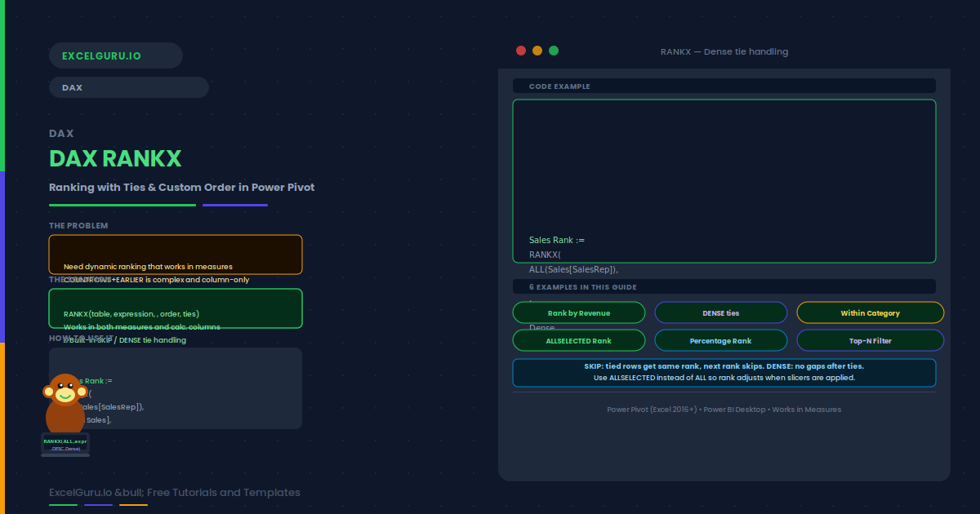This screenshot has height=514, width=980.
Task: Open the ALLSELECTED Rank example
Action: 579,340
